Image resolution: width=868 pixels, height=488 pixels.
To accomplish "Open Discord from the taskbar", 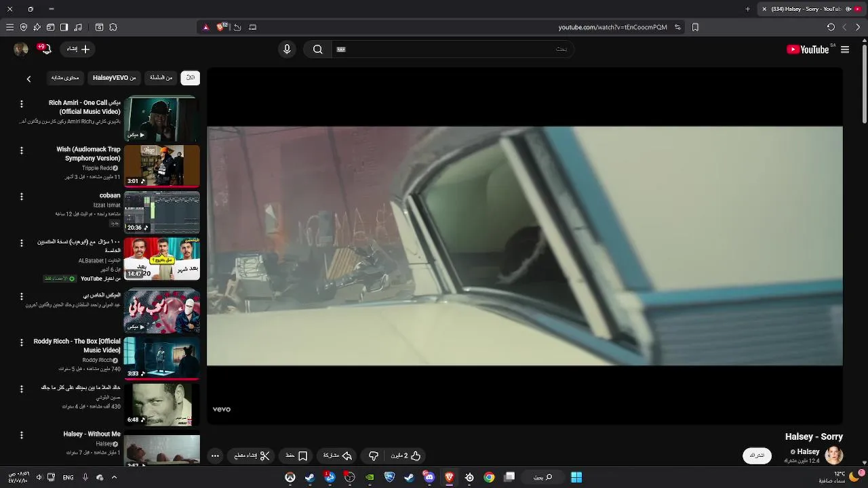I will [429, 477].
